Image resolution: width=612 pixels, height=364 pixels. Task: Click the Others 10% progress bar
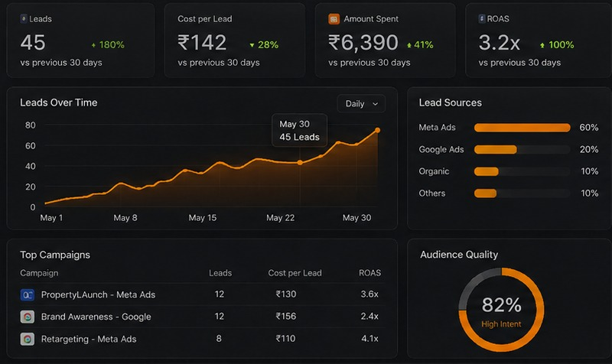click(522, 193)
